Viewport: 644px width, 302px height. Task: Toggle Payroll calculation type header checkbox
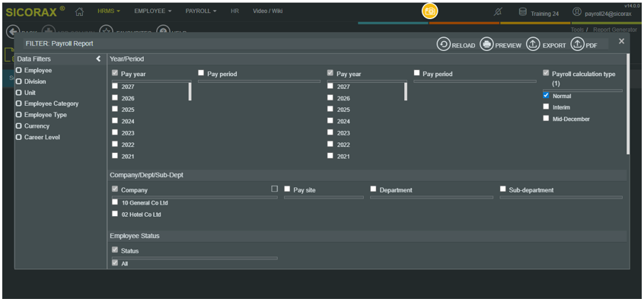tap(546, 73)
